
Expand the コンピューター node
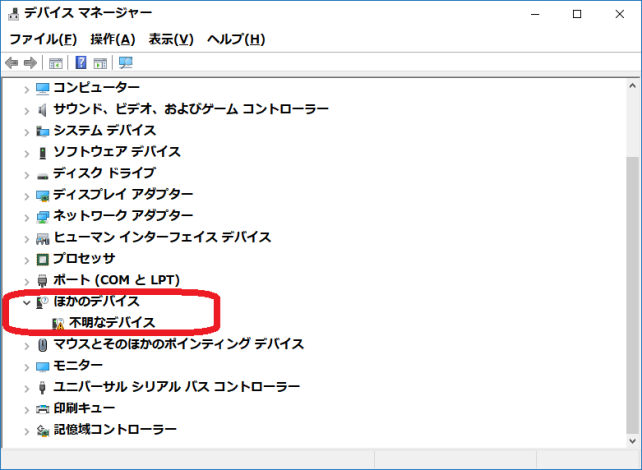point(27,89)
